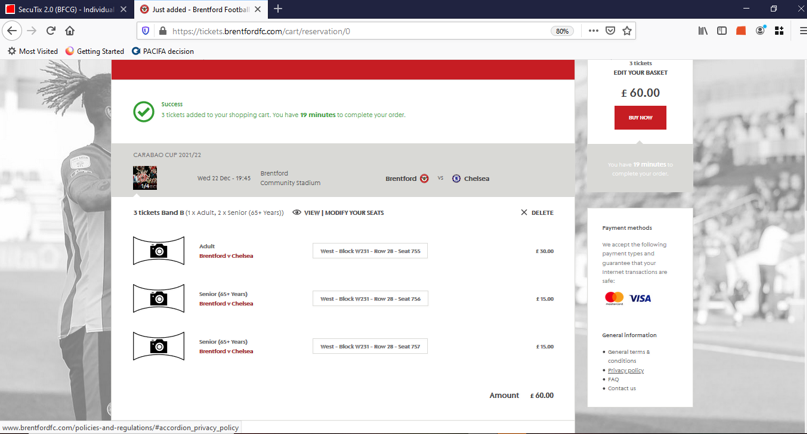Open the General terms & conditions link
Screen dimensions: 807x434
pos(628,356)
